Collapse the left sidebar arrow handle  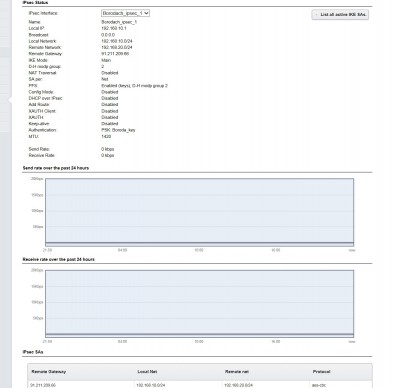(x=10, y=99)
